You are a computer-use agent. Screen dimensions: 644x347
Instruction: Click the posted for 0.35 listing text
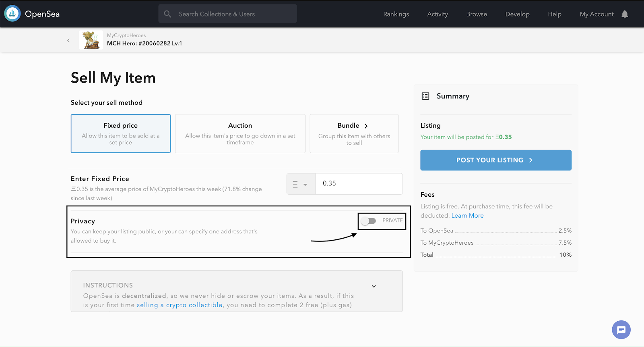click(466, 137)
